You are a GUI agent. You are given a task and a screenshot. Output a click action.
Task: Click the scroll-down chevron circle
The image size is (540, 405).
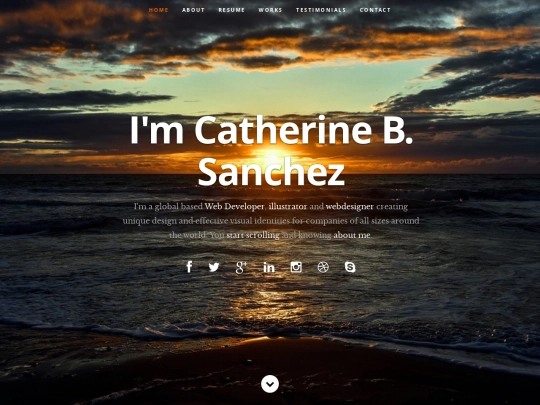270,384
